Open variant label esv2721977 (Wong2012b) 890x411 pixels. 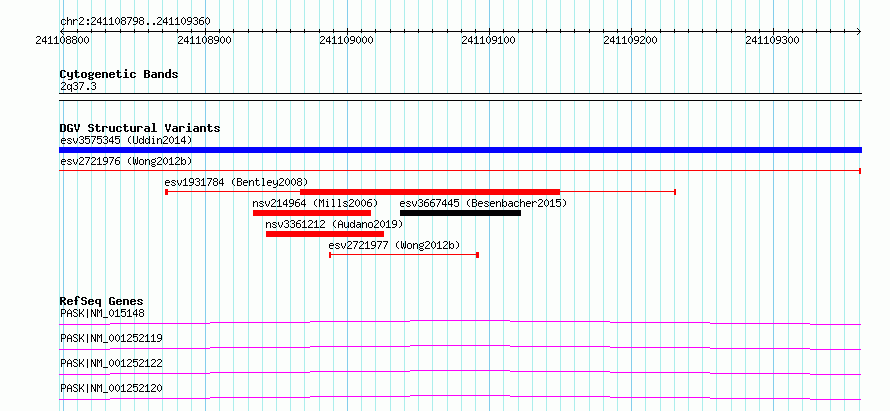click(394, 245)
